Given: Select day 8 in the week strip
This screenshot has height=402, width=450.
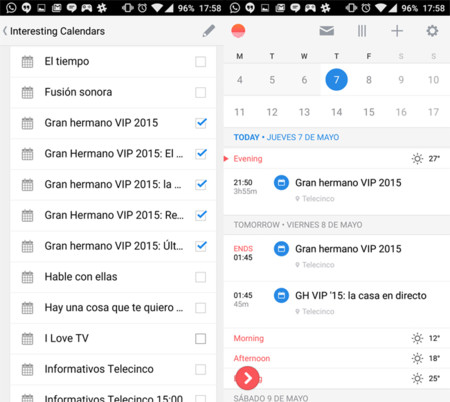Looking at the screenshot, I should pyautogui.click(x=369, y=80).
